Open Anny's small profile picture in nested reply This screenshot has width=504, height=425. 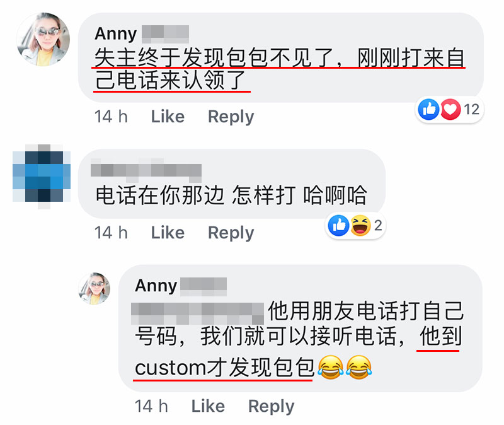(94, 289)
